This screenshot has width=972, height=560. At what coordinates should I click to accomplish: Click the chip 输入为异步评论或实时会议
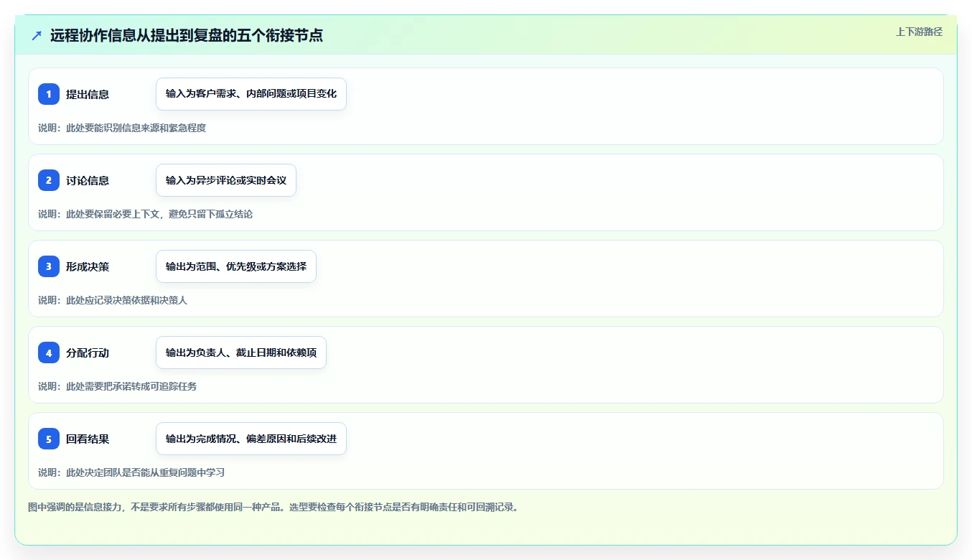226,180
